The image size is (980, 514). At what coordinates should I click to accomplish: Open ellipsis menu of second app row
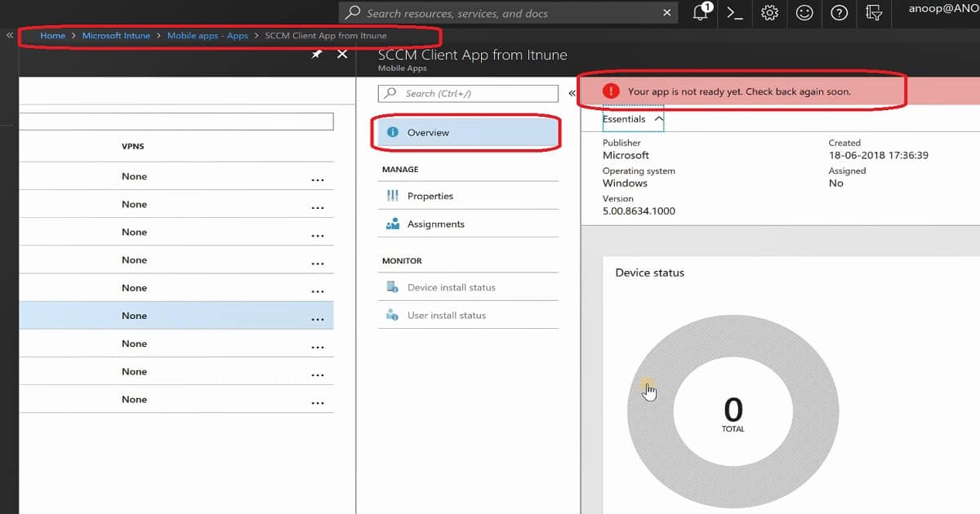click(x=318, y=207)
